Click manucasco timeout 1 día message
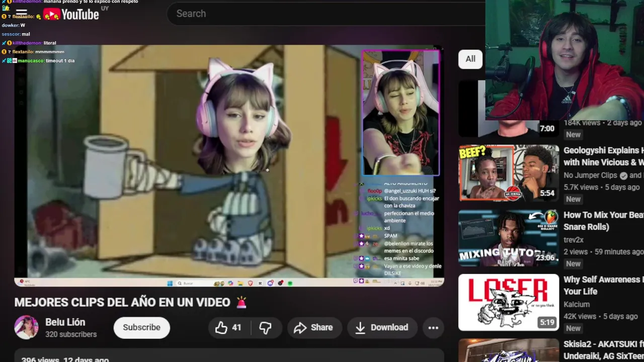 38,61
